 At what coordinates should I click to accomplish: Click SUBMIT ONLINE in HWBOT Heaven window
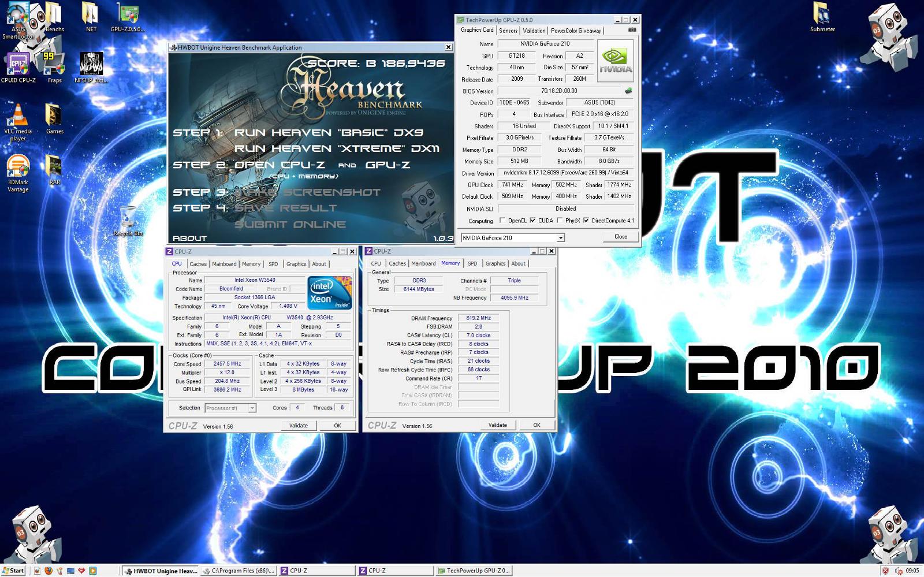tap(290, 224)
